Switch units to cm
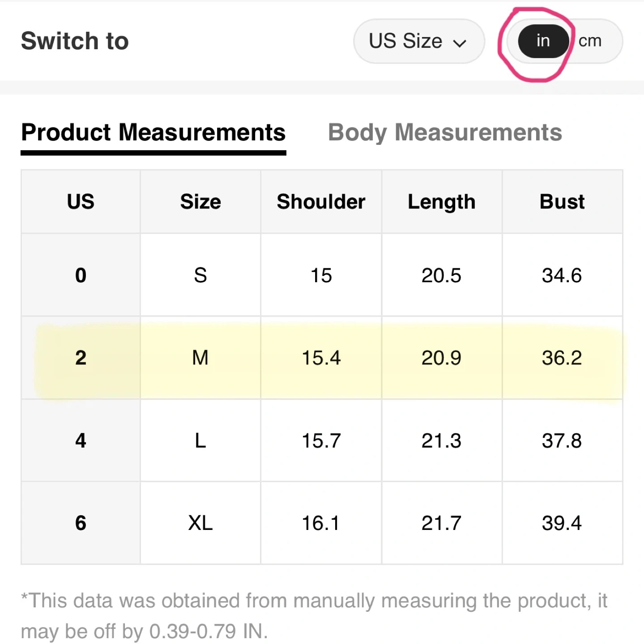Image resolution: width=644 pixels, height=644 pixels. [x=590, y=41]
